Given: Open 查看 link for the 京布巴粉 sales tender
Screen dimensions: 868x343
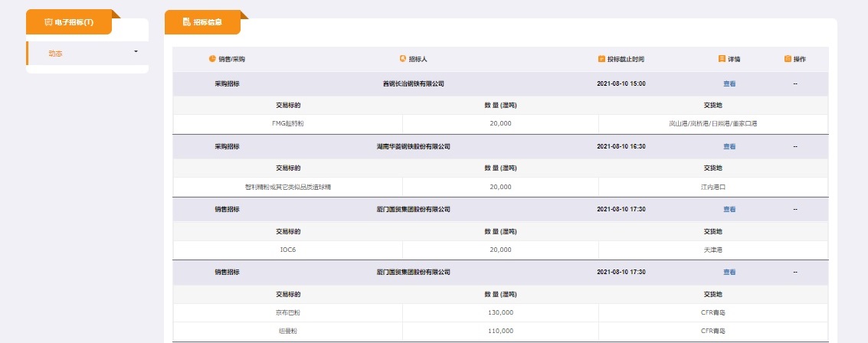Looking at the screenshot, I should pos(729,272).
